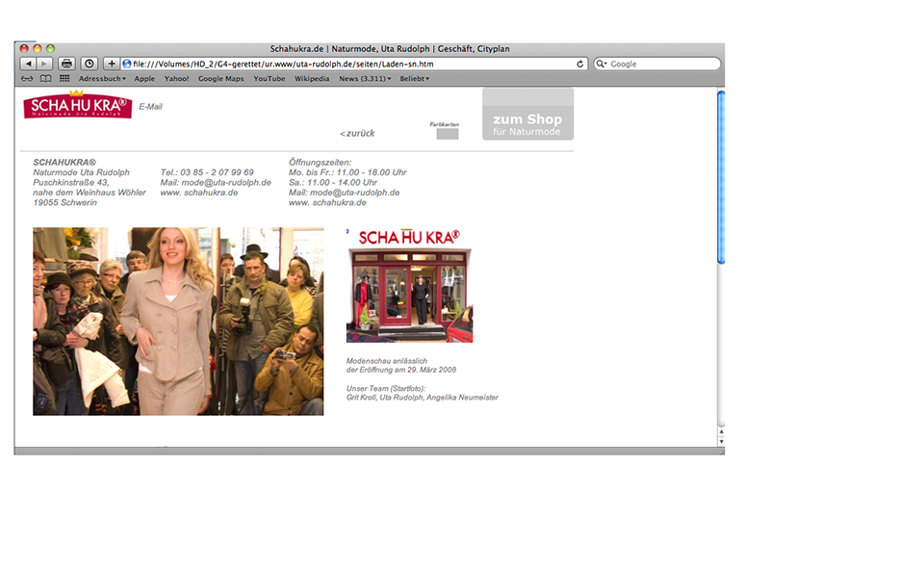Screen dimensions: 924x569
Task: Show all bookmarks with the book icon
Action: click(x=45, y=79)
